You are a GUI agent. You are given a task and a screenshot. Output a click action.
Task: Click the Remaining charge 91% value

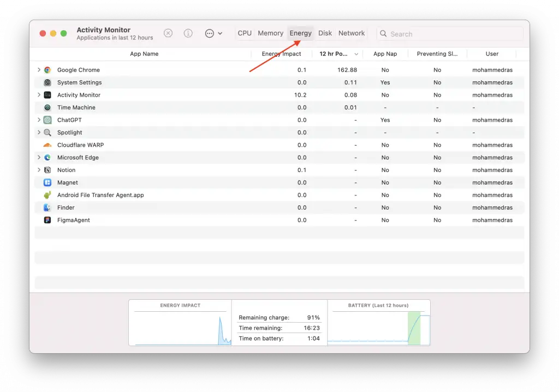313,317
